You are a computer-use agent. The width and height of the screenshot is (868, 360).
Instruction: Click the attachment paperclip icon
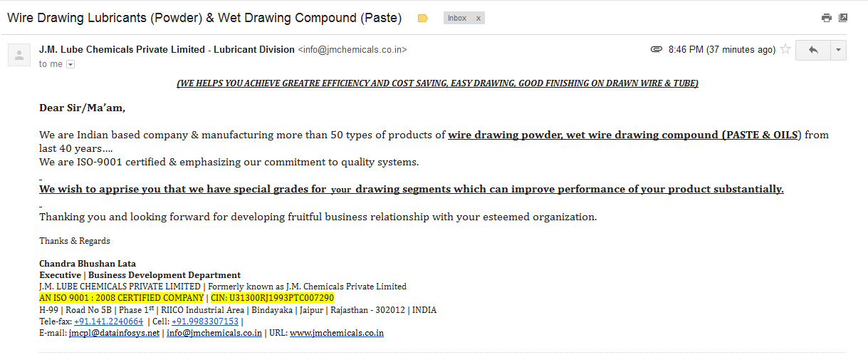[x=657, y=49]
